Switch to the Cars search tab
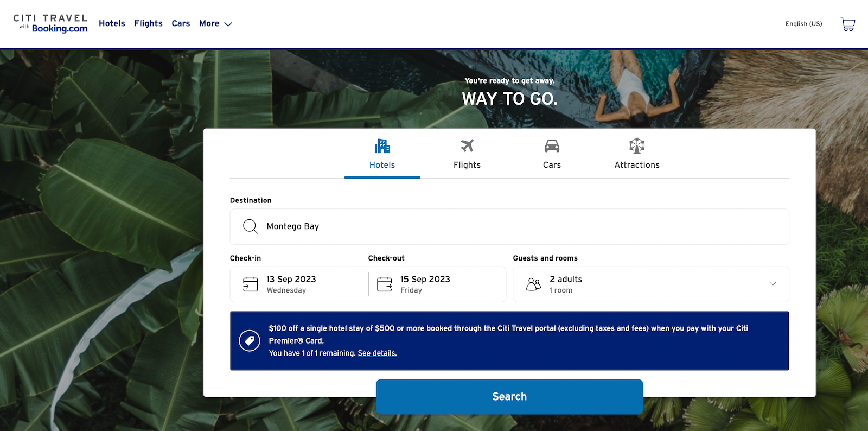This screenshot has height=431, width=868. coord(552,155)
